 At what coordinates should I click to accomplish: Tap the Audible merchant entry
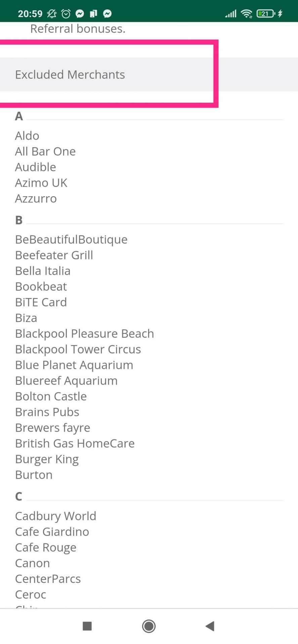click(36, 167)
